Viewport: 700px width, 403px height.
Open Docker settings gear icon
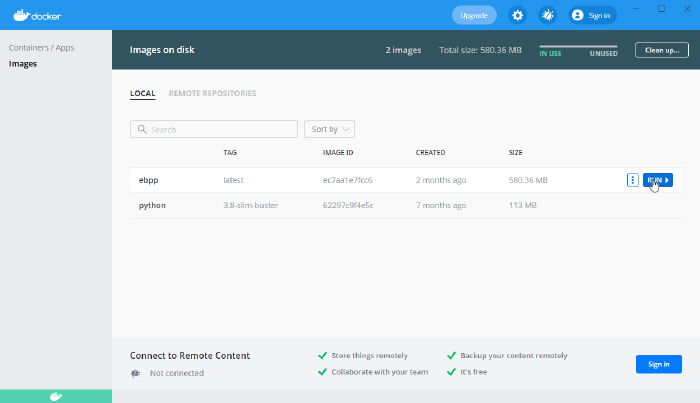(517, 15)
